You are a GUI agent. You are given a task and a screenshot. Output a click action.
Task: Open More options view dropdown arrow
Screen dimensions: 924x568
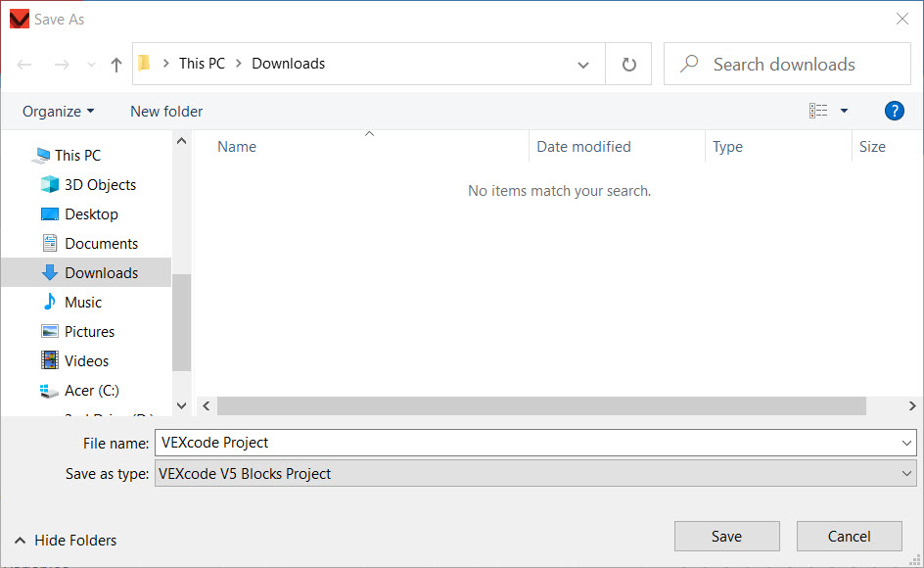click(844, 111)
